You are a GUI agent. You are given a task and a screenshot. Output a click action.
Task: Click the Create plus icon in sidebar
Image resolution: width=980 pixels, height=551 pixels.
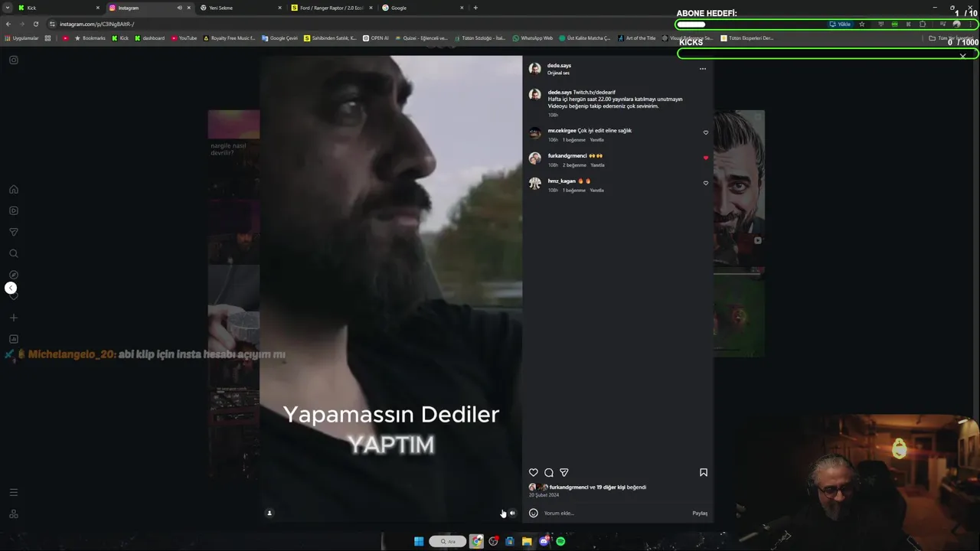point(14,318)
